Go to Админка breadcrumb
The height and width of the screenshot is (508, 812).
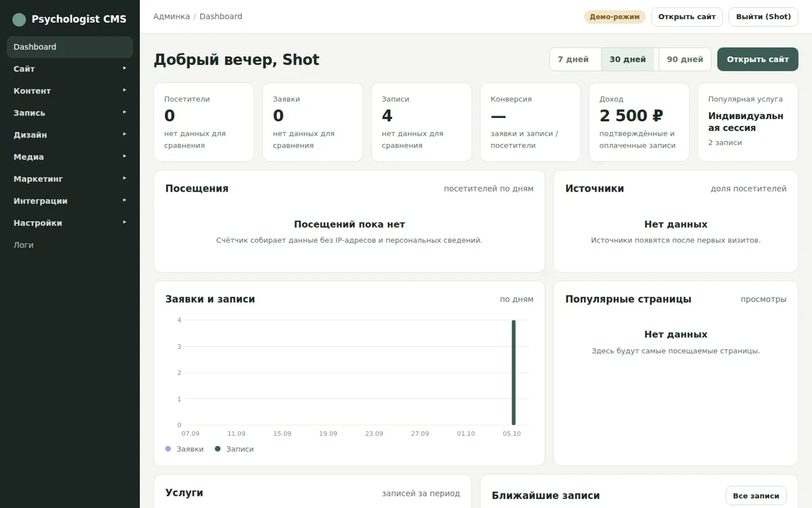click(172, 17)
